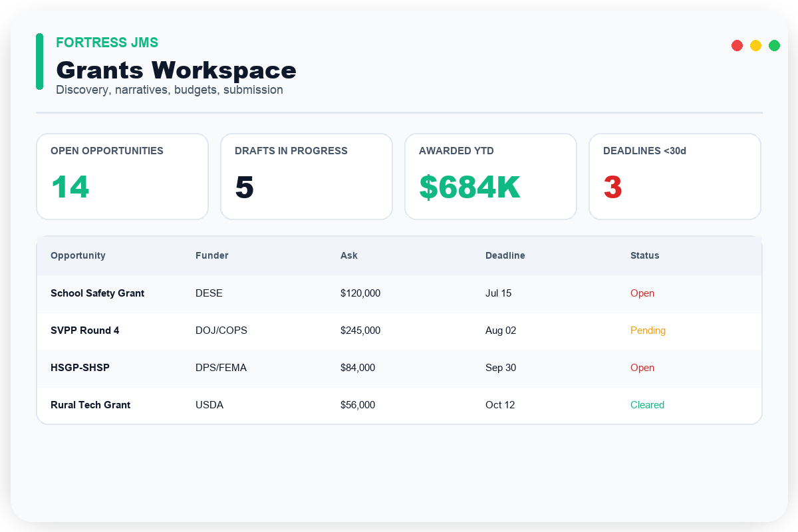Select the Rural Tech Grant opportunity
This screenshot has height=532, width=798.
tap(90, 405)
